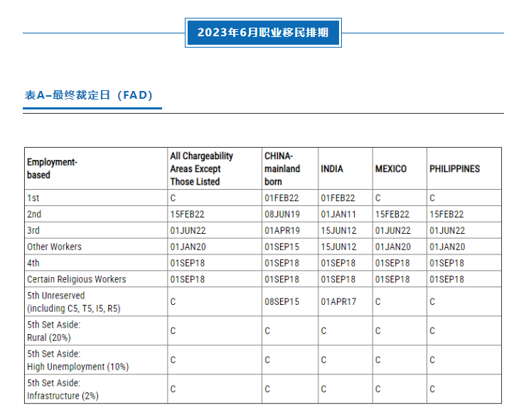Click 08SEP15 in 5th Unreserved row

[281, 301]
